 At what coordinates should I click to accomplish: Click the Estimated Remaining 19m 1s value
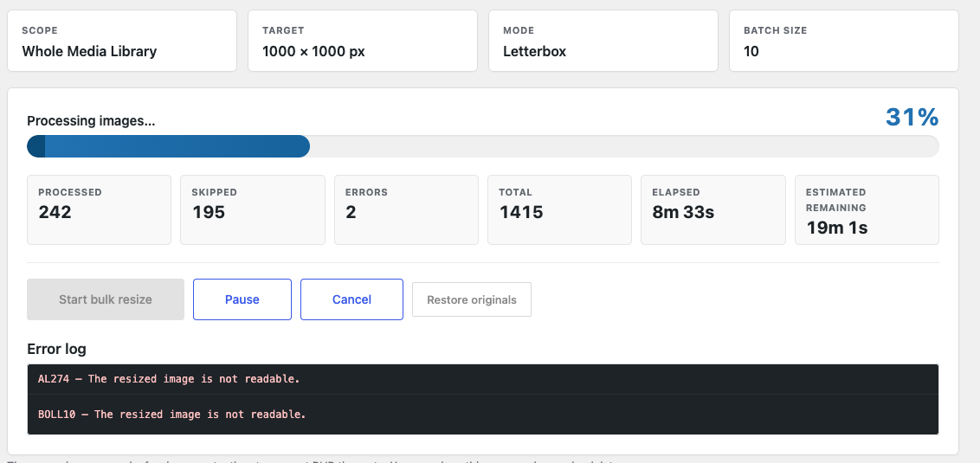tap(837, 228)
